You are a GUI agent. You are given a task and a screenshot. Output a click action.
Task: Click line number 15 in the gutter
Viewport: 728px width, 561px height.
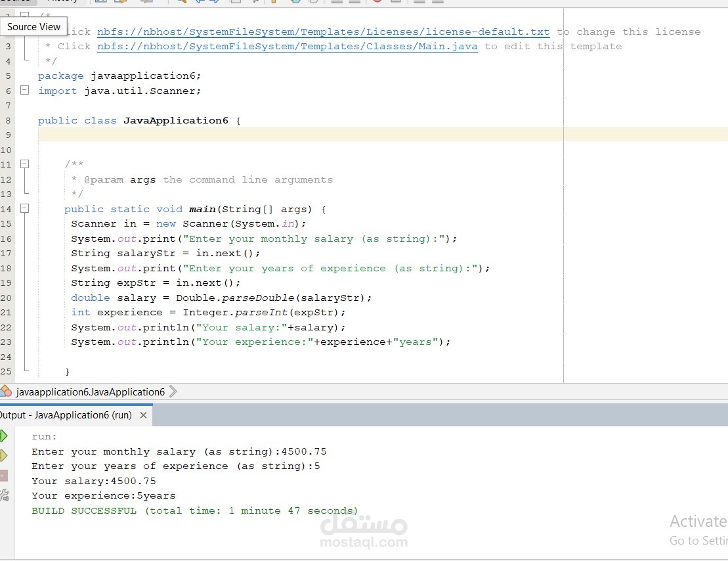(6, 223)
